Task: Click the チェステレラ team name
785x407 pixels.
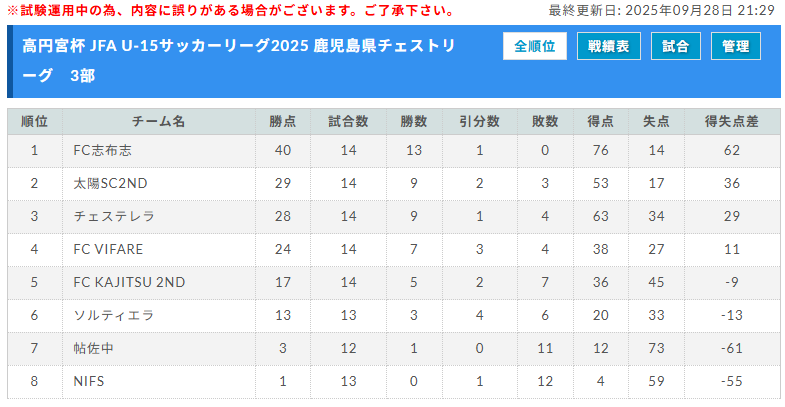Action: (114, 217)
